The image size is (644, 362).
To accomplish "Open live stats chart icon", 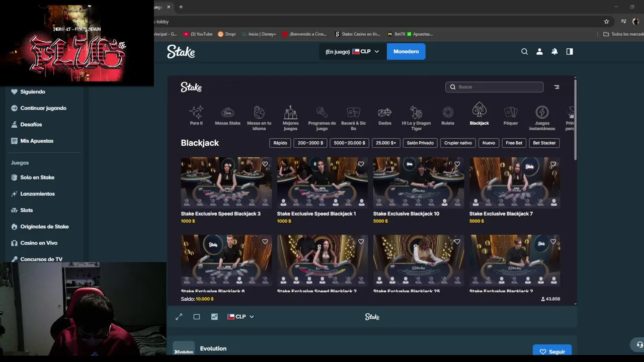I will tap(214, 317).
